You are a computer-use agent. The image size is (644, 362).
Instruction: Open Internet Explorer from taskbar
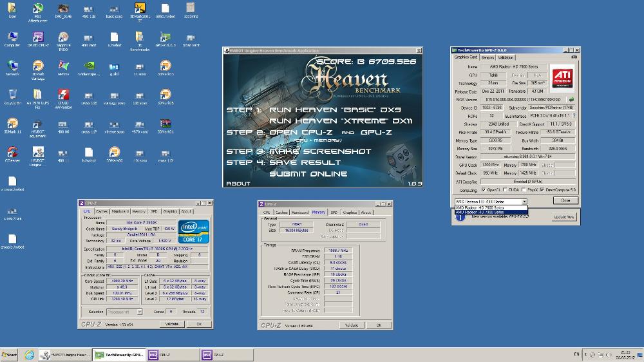[x=29, y=355]
